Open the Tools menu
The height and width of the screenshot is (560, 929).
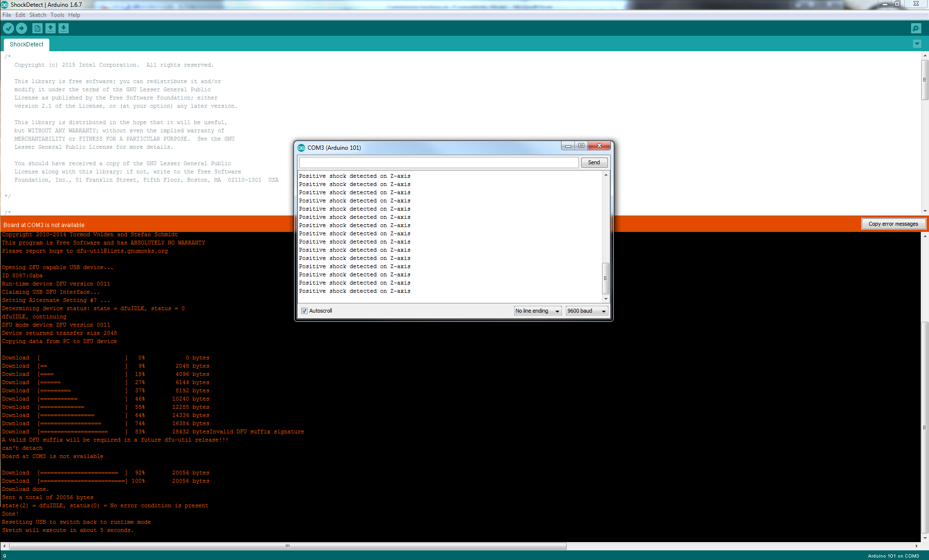tap(57, 15)
